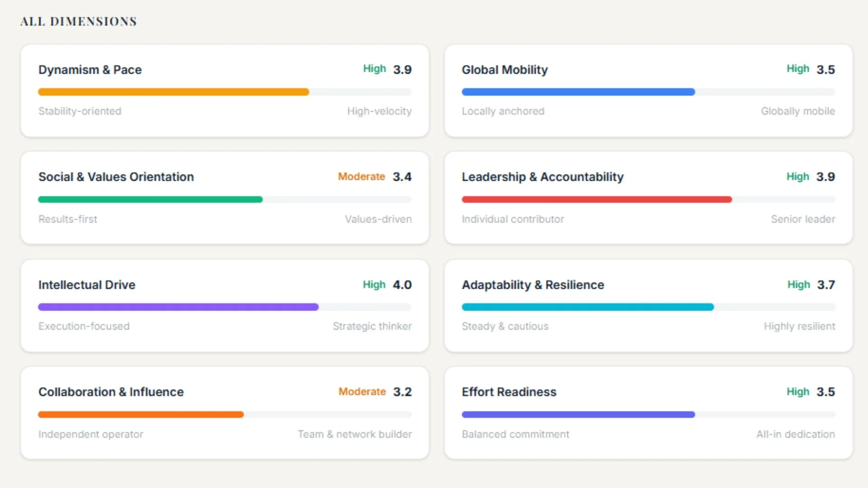This screenshot has width=868, height=488.
Task: Click the red Leadership & Accountability bar
Action: (597, 199)
